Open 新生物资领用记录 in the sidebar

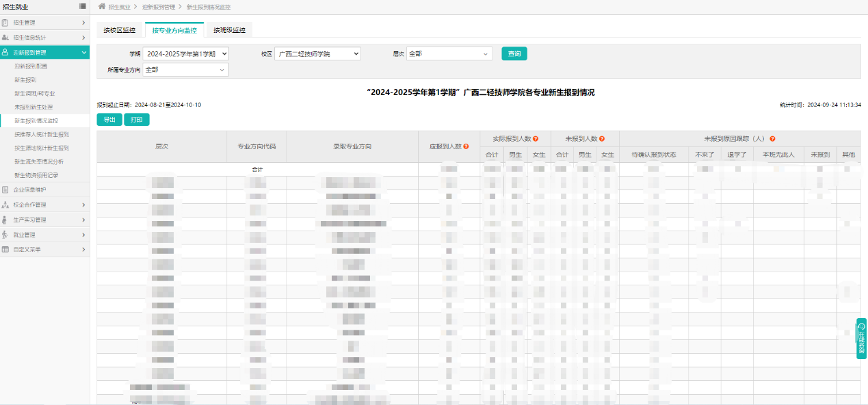[x=36, y=175]
